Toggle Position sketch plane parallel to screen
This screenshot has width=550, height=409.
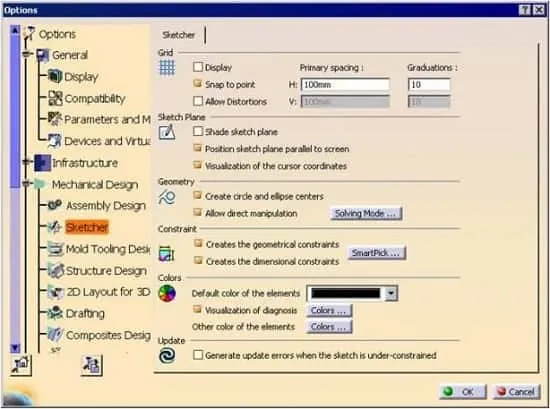[198, 148]
